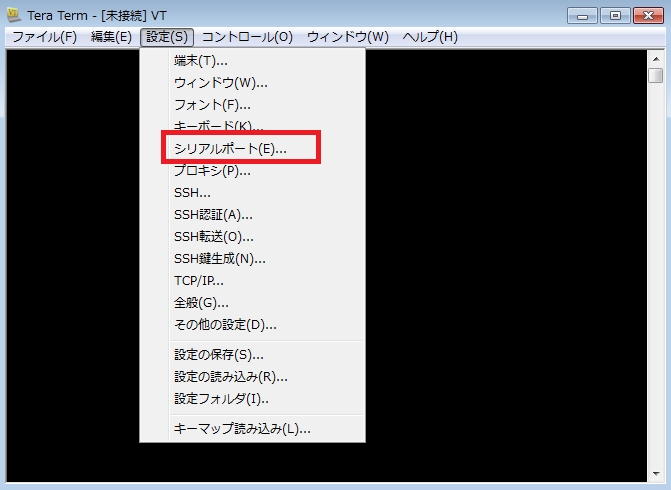
Task: Open the ウィンドウ(W) menu in menu bar
Action: pos(348,37)
